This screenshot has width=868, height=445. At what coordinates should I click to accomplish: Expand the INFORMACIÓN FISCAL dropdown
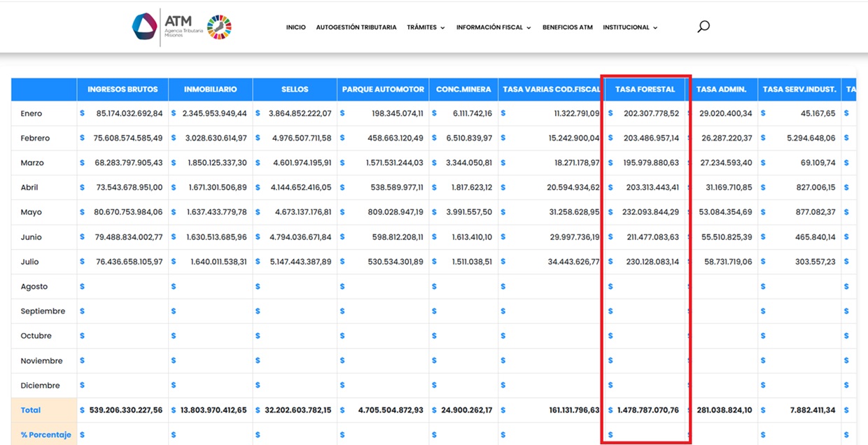tap(493, 27)
